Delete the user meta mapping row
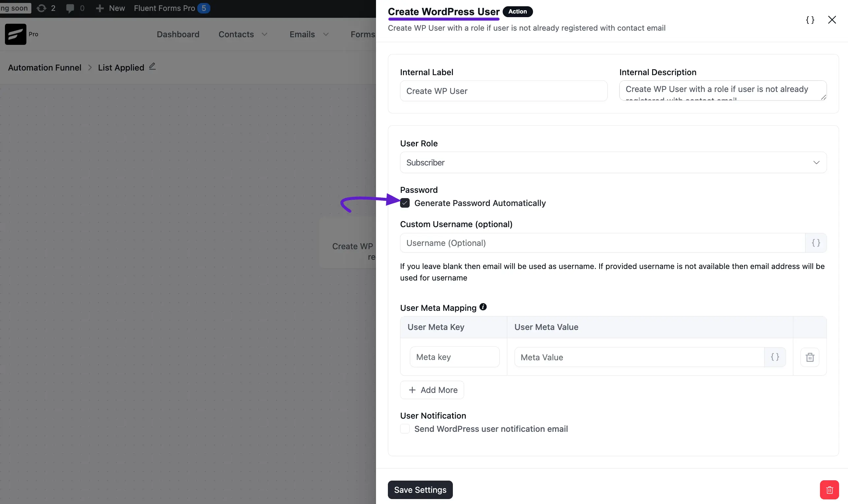Viewport: 848px width, 504px height. pyautogui.click(x=810, y=357)
